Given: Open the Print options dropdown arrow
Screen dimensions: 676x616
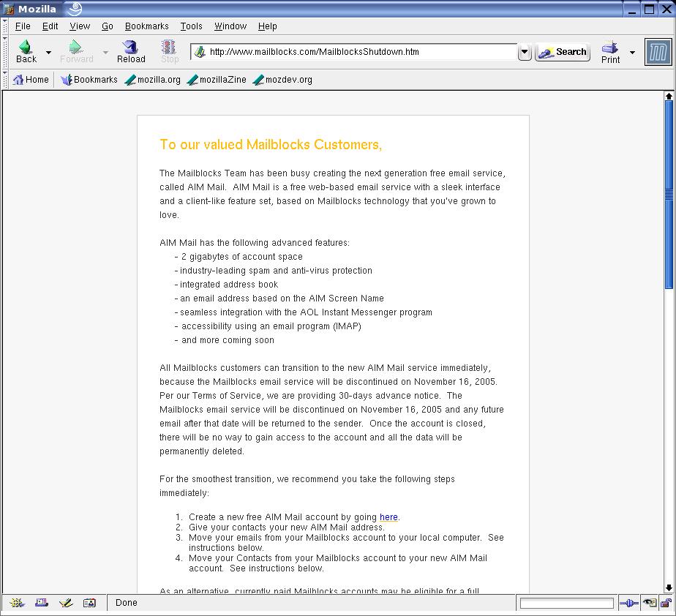Looking at the screenshot, I should [632, 53].
